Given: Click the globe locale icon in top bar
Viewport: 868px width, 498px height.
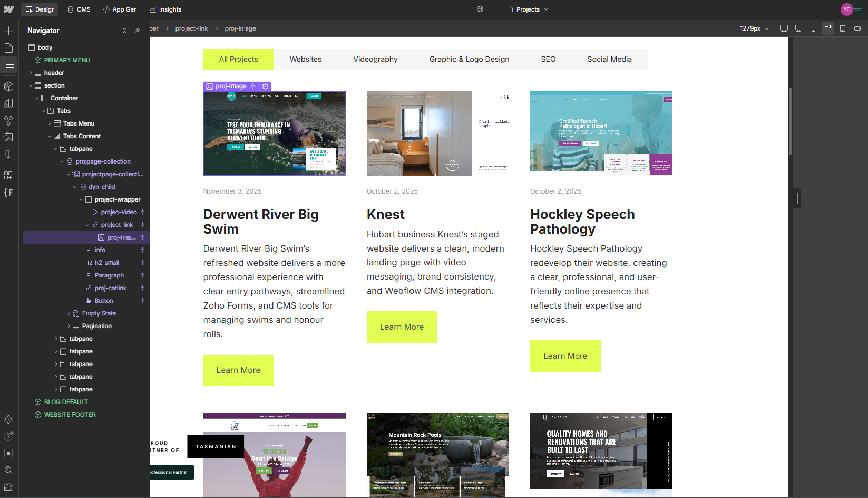Looking at the screenshot, I should point(480,9).
